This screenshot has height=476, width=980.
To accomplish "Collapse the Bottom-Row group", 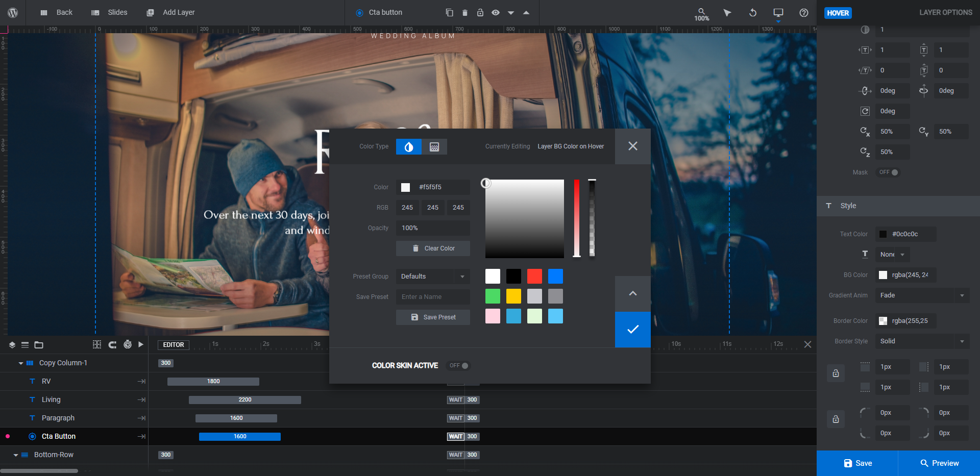I will point(16,455).
